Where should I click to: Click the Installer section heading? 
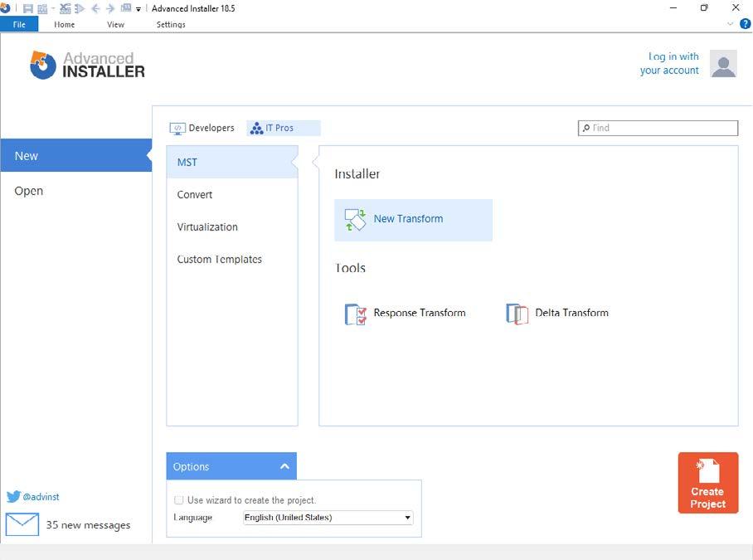357,174
